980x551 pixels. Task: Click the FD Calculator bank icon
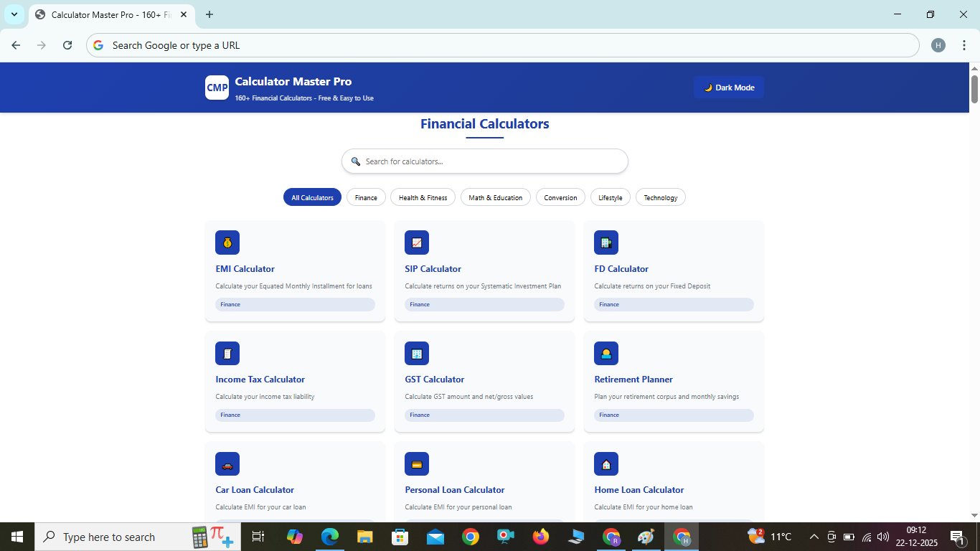click(606, 242)
